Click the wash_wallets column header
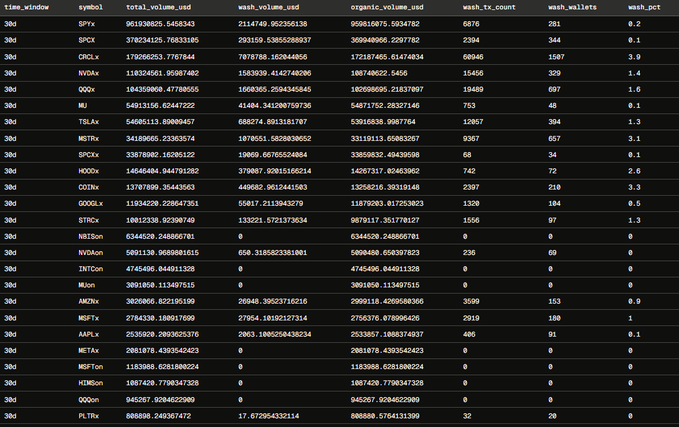Image resolution: width=679 pixels, height=427 pixels. coord(572,7)
